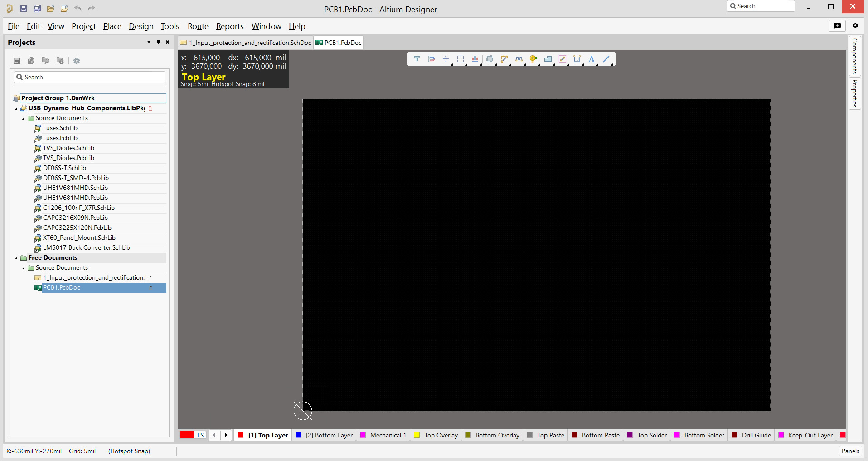Click the LS layer set button
Viewport: 868px width, 461px height.
[200, 435]
